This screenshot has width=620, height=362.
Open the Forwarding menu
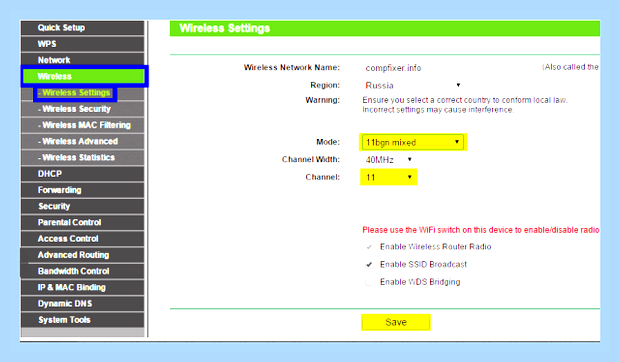[83, 190]
